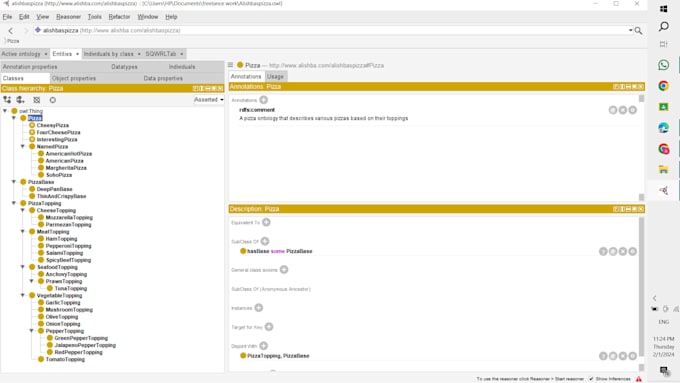Select MargheritaPizza class
This screenshot has height=383, width=680.
coord(66,168)
